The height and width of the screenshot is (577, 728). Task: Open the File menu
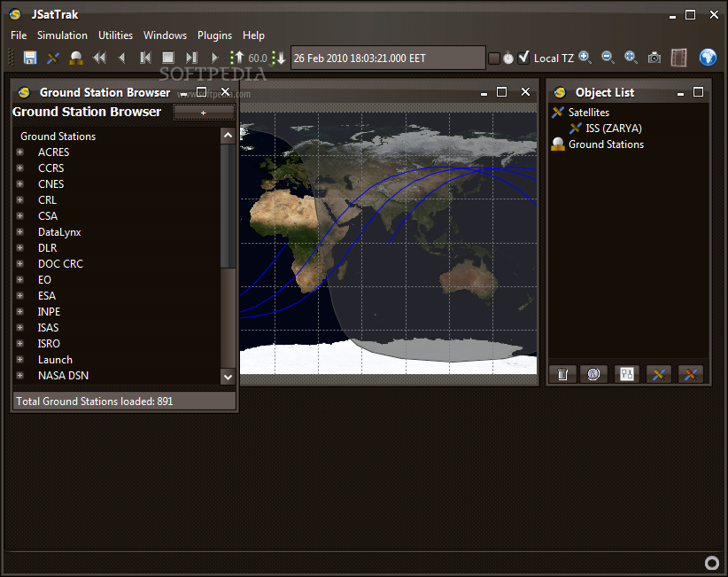pos(19,35)
